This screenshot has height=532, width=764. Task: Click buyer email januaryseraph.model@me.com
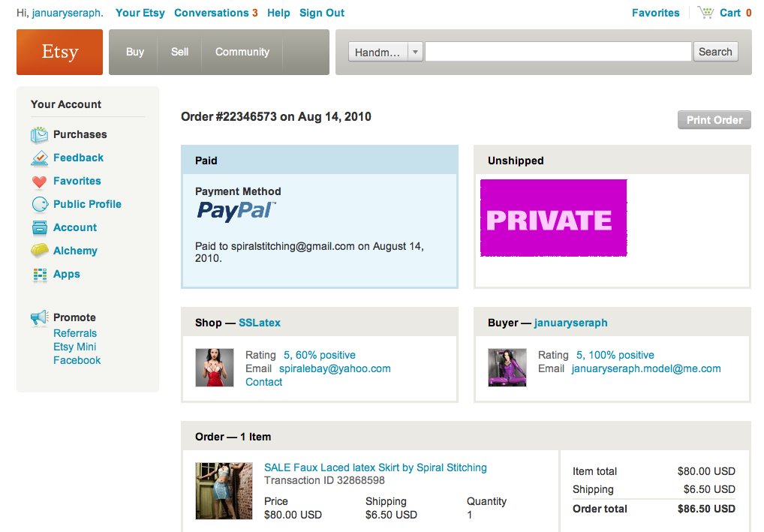point(646,368)
